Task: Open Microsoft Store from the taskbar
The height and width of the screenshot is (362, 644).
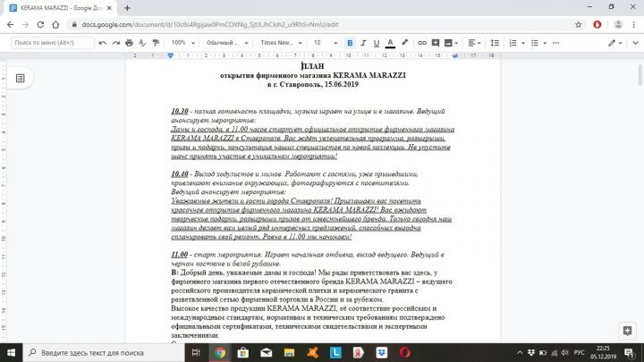Action: (242, 352)
